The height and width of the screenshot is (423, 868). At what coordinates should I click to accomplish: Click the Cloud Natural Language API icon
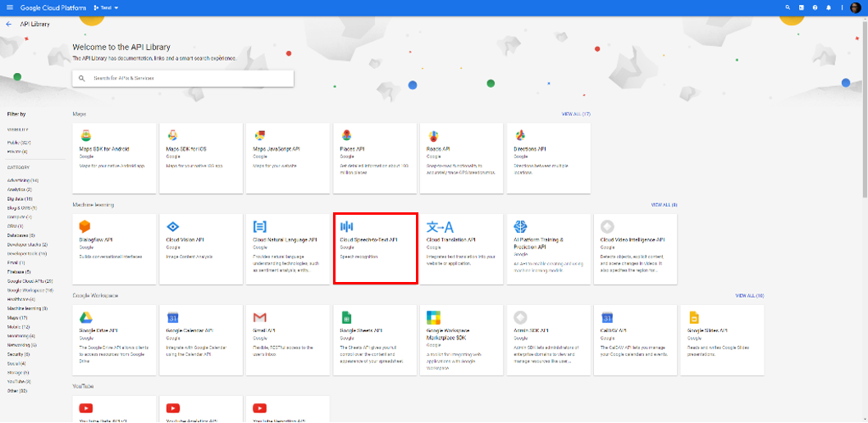coord(259,226)
